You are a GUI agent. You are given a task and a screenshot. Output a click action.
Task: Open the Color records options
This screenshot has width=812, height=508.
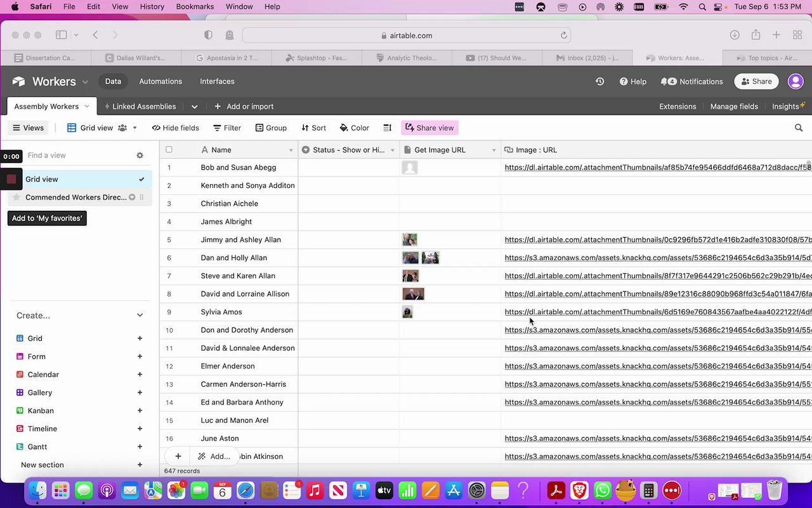[x=355, y=128]
